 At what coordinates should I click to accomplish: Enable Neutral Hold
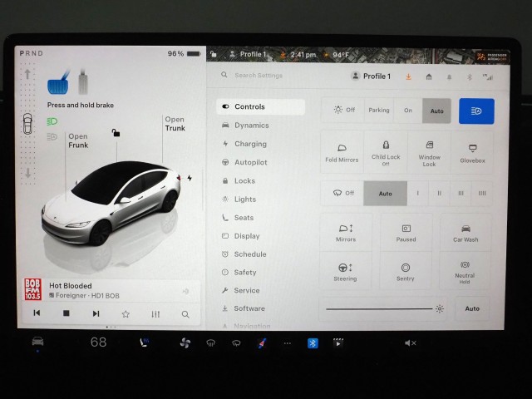click(x=465, y=272)
